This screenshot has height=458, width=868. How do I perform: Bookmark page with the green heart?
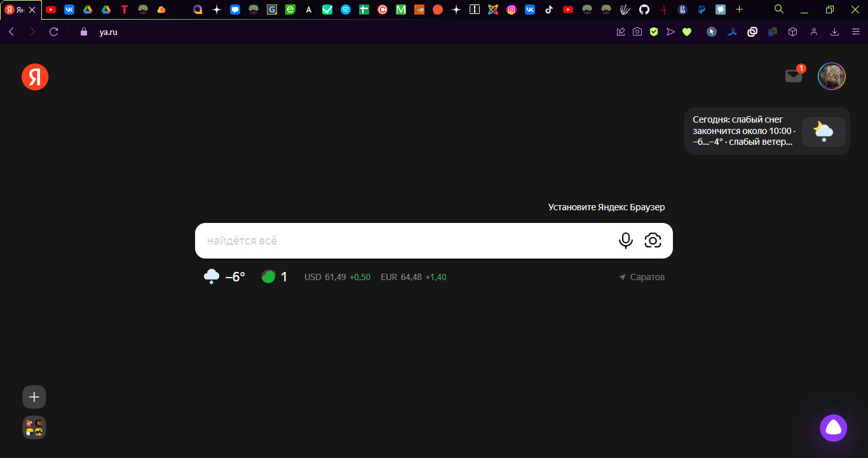[687, 32]
